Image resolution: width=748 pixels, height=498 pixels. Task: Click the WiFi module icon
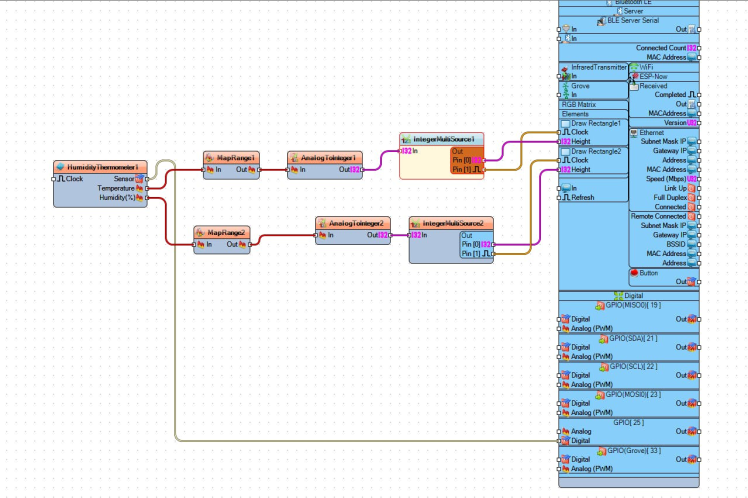pyautogui.click(x=634, y=67)
